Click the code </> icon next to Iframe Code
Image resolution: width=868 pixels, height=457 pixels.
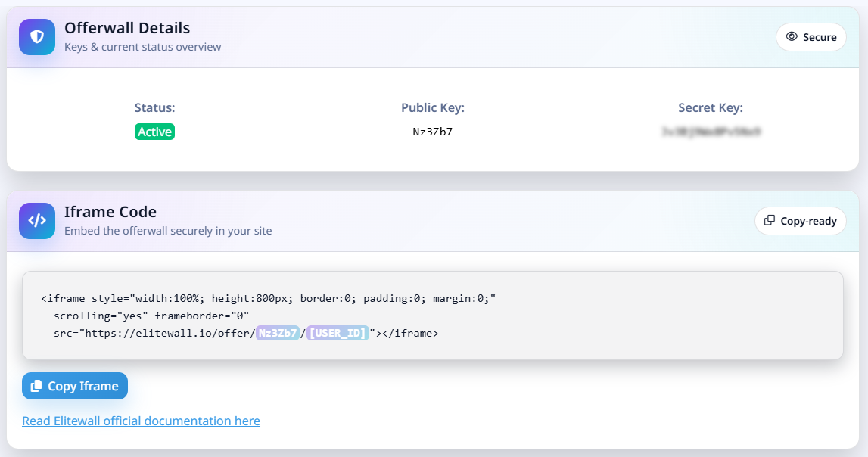coord(36,221)
